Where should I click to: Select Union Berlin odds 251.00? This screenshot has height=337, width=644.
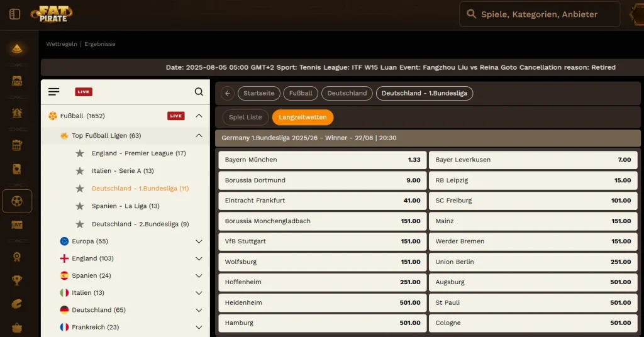coord(533,262)
